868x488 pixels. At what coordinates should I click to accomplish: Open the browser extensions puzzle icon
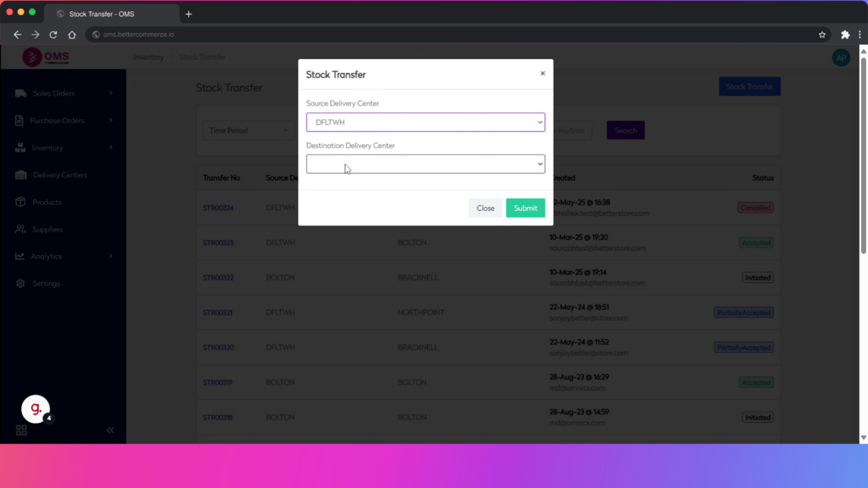(845, 35)
